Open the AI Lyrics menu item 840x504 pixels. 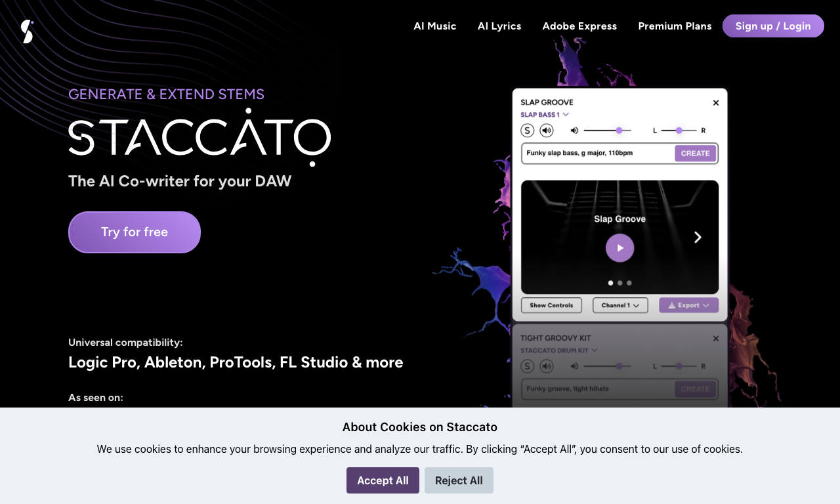(499, 26)
